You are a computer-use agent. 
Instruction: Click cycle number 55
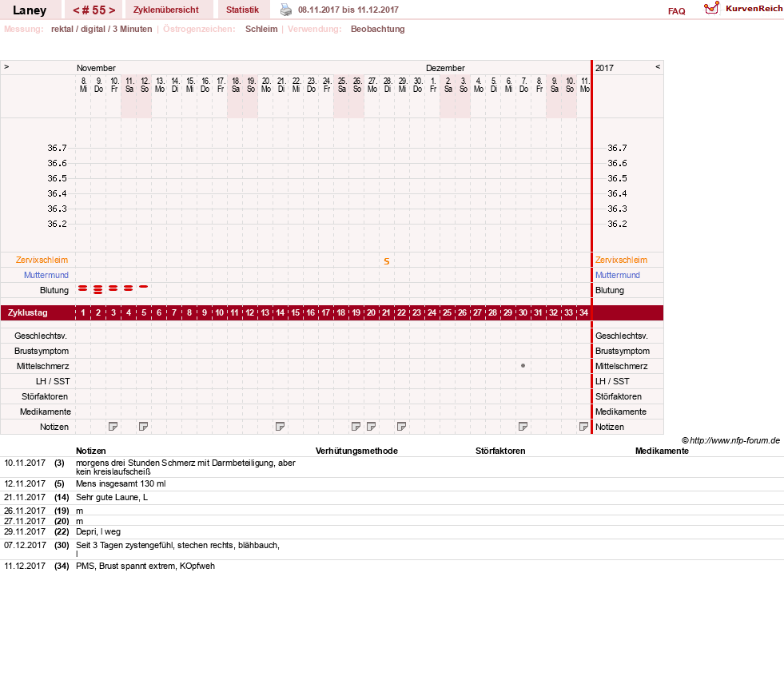[x=94, y=10]
